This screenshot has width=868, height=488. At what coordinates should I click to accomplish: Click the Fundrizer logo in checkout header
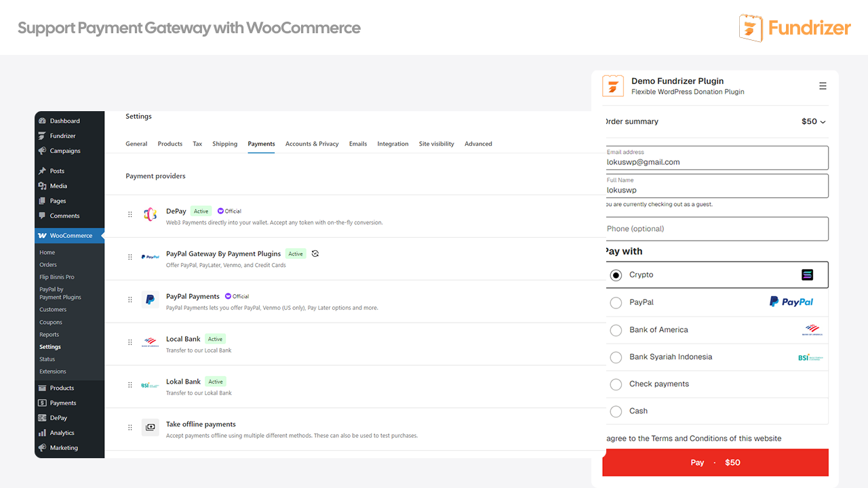(613, 86)
